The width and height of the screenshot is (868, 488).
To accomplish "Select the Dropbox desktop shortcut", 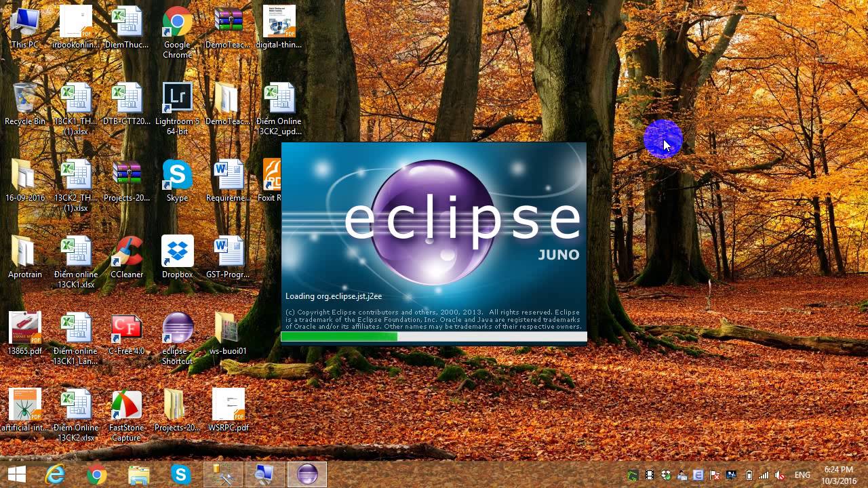I will pyautogui.click(x=177, y=257).
